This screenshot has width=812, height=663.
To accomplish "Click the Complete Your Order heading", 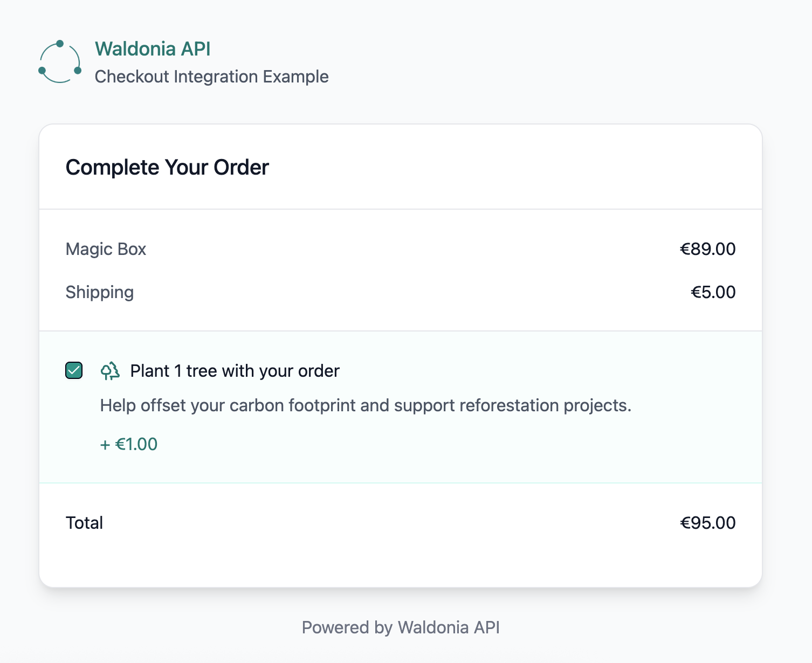I will [167, 167].
